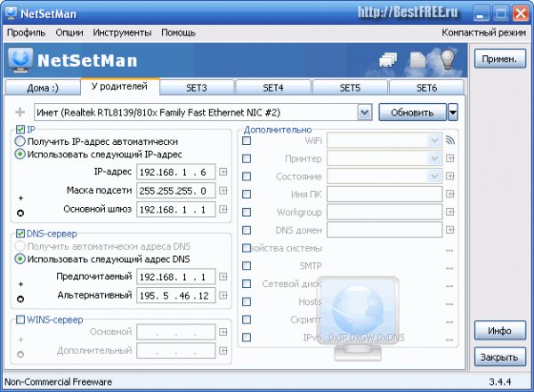This screenshot has height=392, width=534.
Task: Click the plus icon in IP section
Action: [20, 198]
